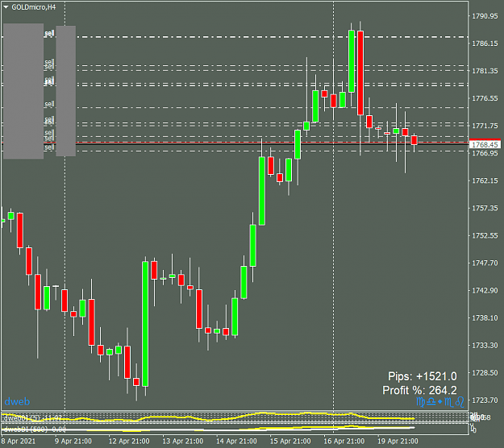This screenshot has height=448, width=504.
Task: Click the 1771.75 price scale value
Action: (485, 126)
